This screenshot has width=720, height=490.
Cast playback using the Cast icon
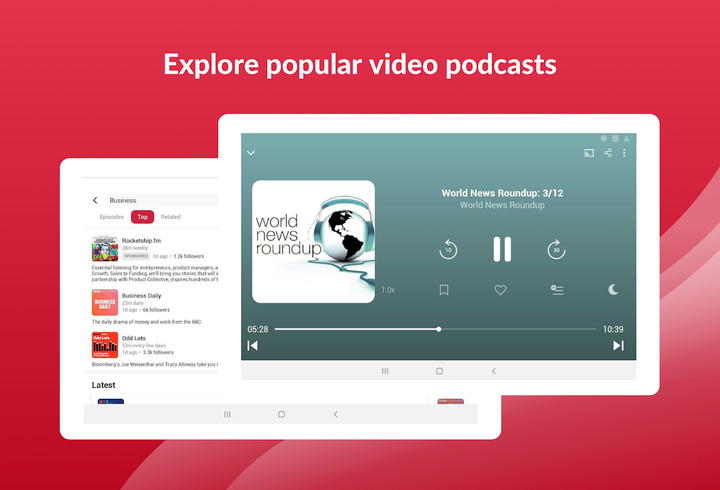coord(589,153)
